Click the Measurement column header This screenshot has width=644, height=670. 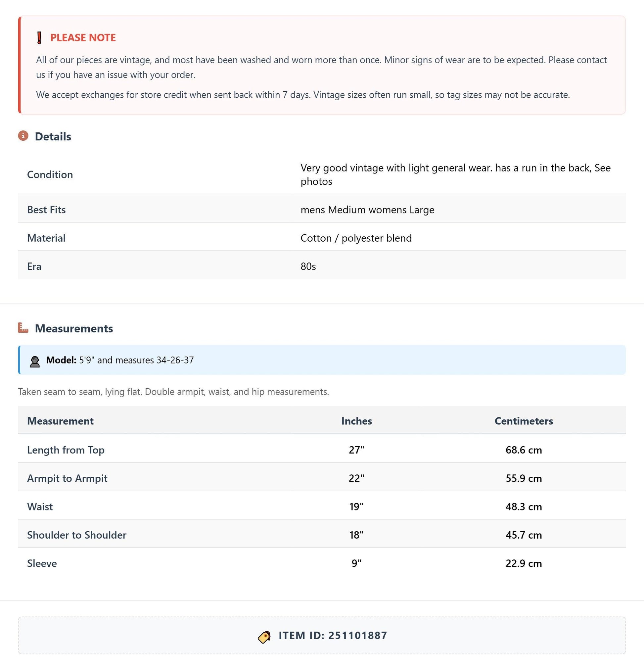tap(60, 421)
